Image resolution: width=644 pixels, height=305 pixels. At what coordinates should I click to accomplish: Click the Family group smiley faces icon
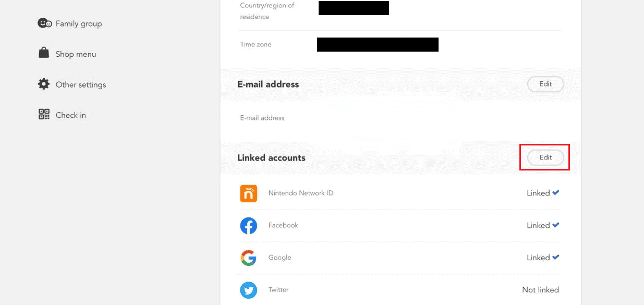(x=45, y=23)
